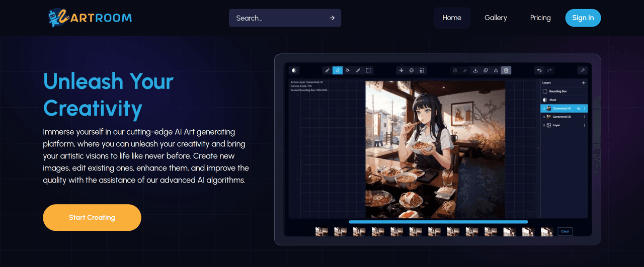
Task: Click the last thumbnail next to Clear
Action: click(547, 231)
